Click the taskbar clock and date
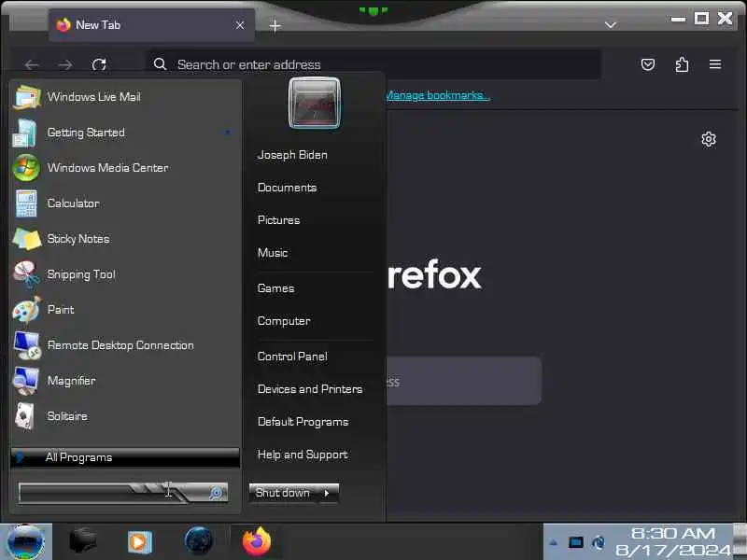The height and width of the screenshot is (560, 747). point(672,542)
